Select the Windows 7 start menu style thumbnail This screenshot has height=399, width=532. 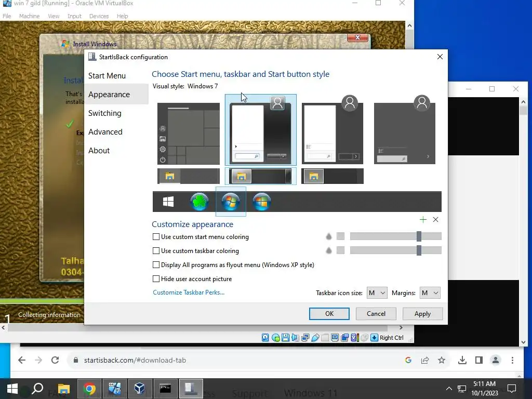coord(261,130)
